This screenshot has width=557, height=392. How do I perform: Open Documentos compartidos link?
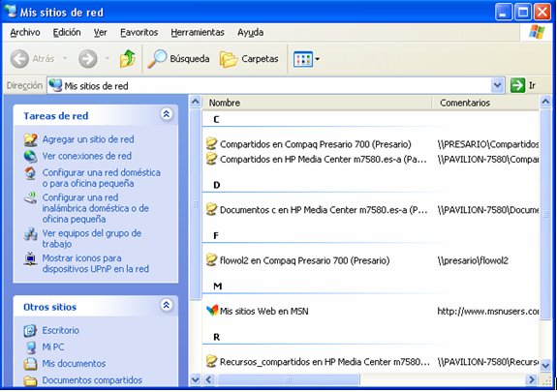92,380
